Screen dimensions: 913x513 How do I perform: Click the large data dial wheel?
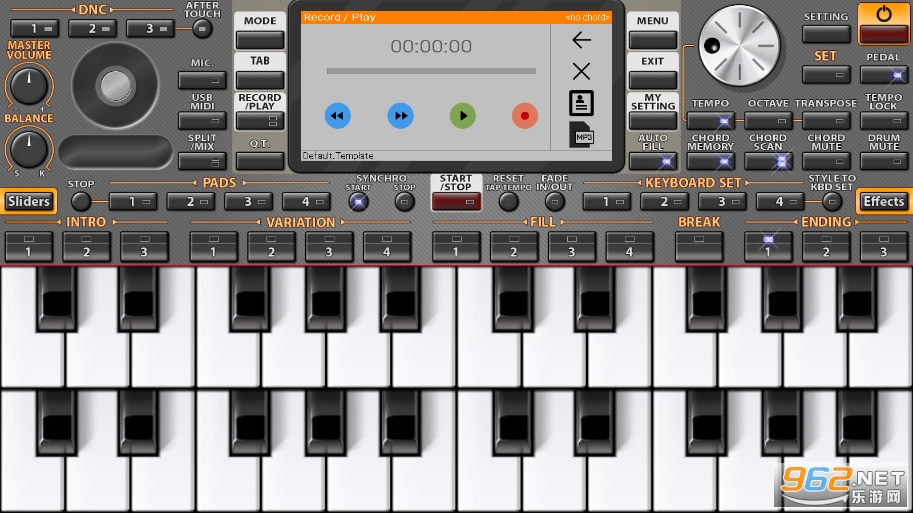pos(739,45)
